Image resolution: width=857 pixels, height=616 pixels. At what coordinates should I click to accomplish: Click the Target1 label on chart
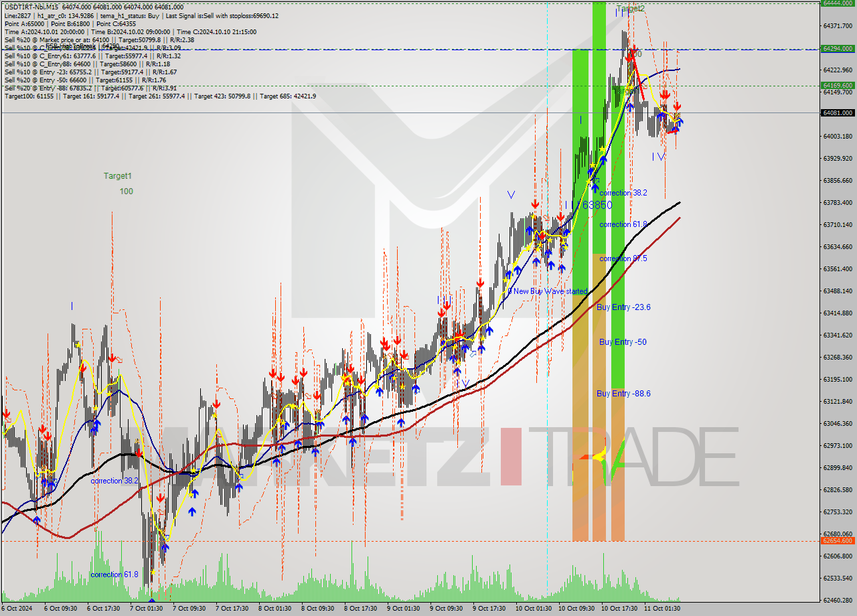point(118,175)
